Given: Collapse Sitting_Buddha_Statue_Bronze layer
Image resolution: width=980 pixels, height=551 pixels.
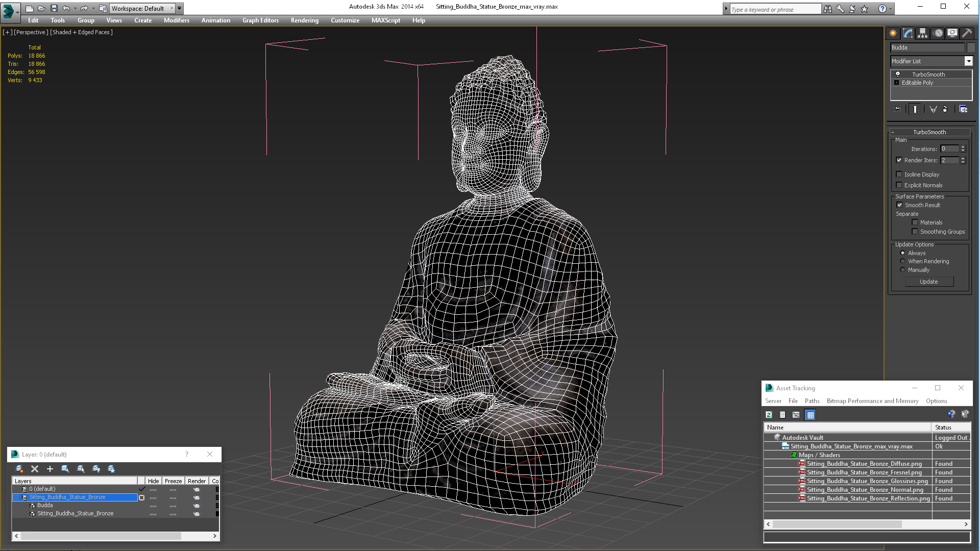Looking at the screenshot, I should [x=16, y=497].
